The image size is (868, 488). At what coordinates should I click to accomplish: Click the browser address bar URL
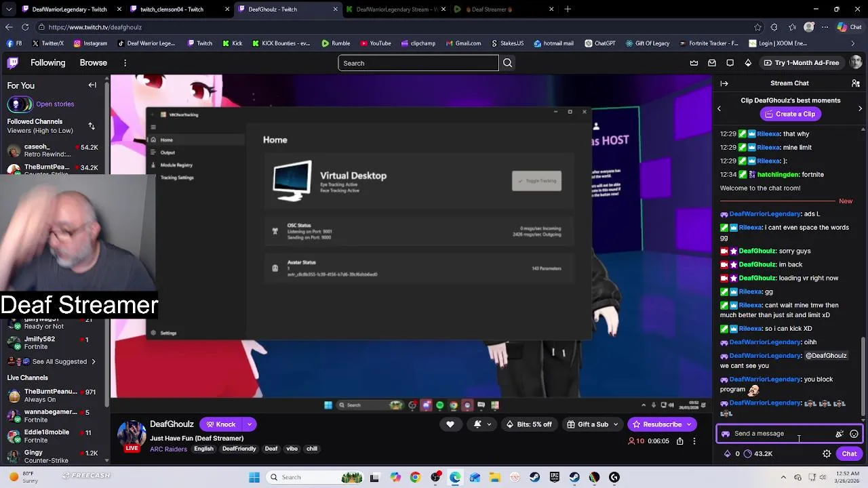click(x=95, y=27)
